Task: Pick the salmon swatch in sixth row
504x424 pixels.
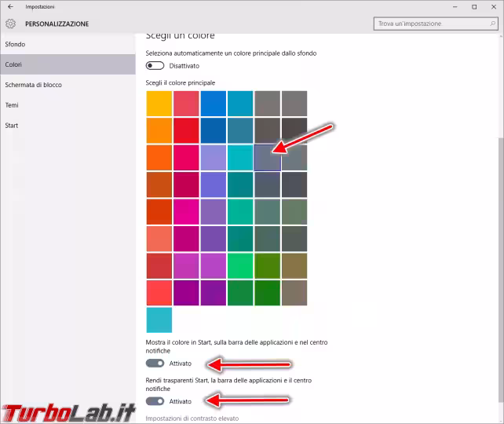Action: coord(159,239)
